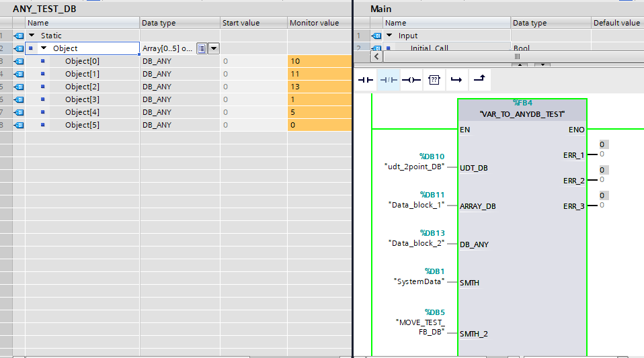Image resolution: width=644 pixels, height=358 pixels.
Task: Click the tag icon of Object[3] row
Action: [x=19, y=99]
